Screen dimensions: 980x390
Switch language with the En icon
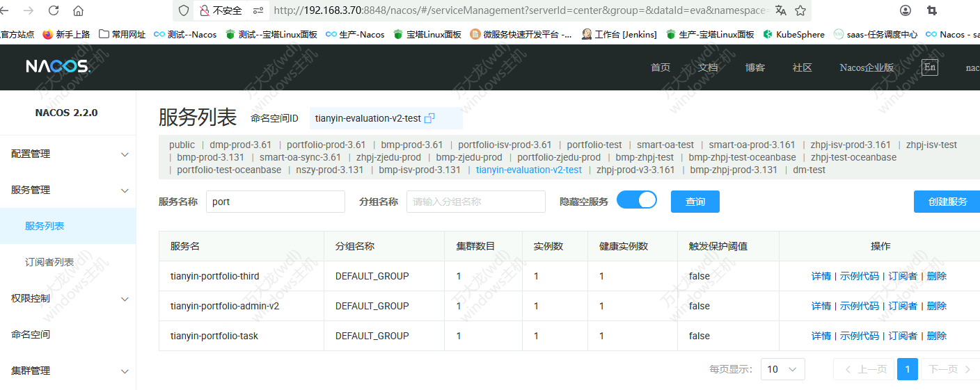[x=929, y=67]
